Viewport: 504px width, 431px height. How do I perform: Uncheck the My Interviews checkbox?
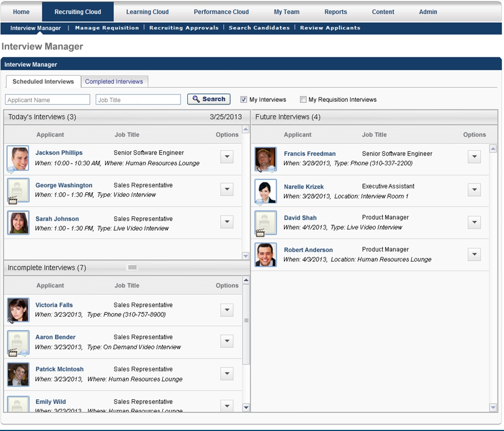243,100
